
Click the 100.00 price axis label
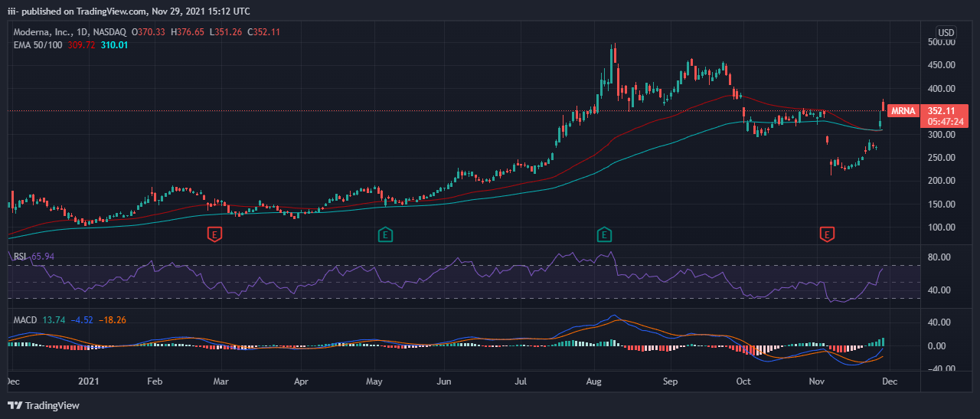tap(941, 228)
